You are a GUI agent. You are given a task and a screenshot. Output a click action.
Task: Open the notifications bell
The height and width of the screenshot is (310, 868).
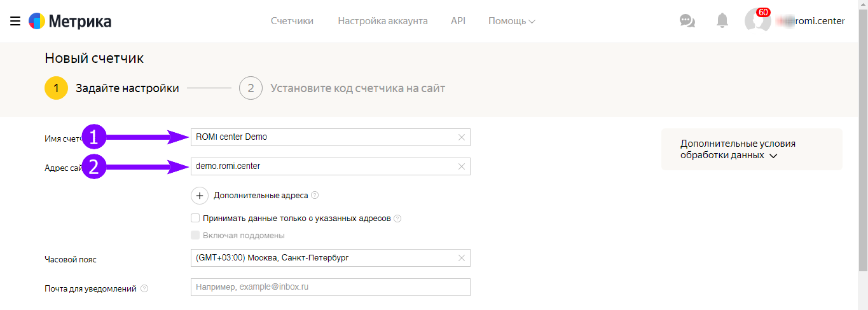click(x=722, y=21)
